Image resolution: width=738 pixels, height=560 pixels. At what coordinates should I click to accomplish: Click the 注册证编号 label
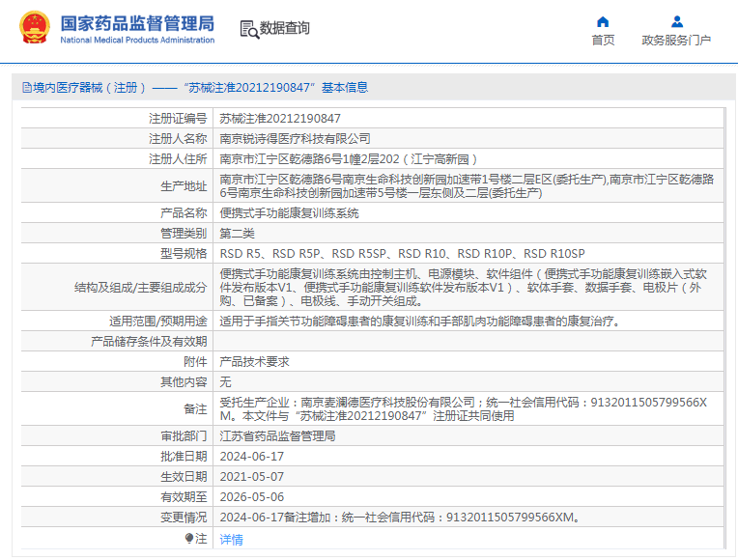[x=178, y=119]
